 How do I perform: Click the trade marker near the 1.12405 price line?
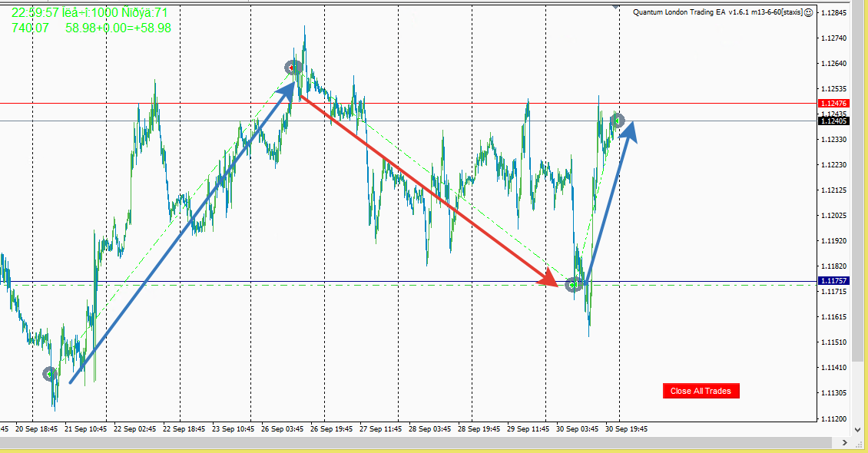(x=618, y=121)
